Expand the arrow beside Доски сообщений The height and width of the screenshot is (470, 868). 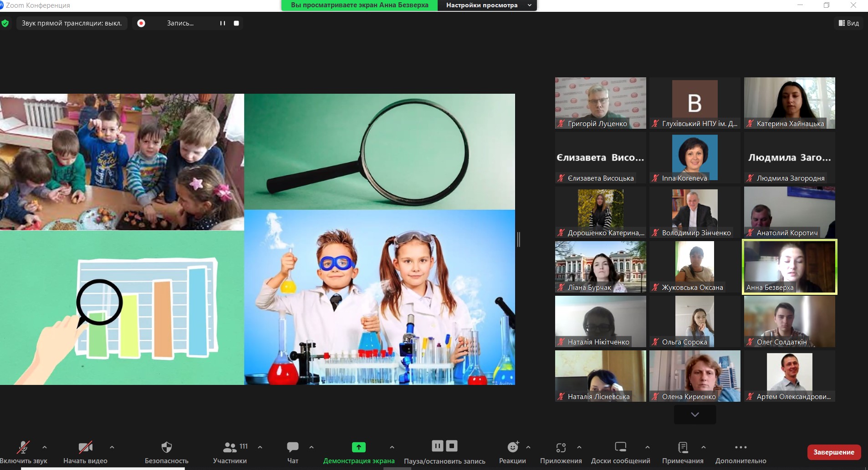click(648, 447)
